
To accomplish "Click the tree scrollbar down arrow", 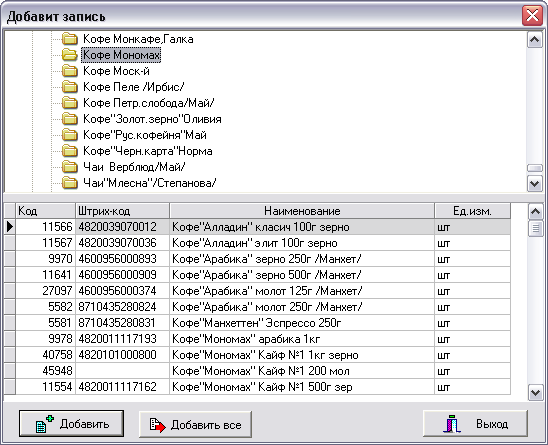I will [535, 184].
